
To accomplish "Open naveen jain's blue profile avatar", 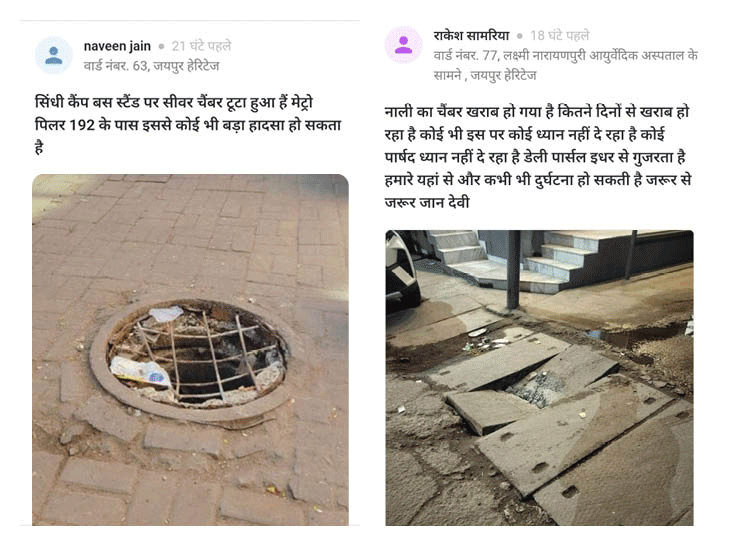I will 54,55.
